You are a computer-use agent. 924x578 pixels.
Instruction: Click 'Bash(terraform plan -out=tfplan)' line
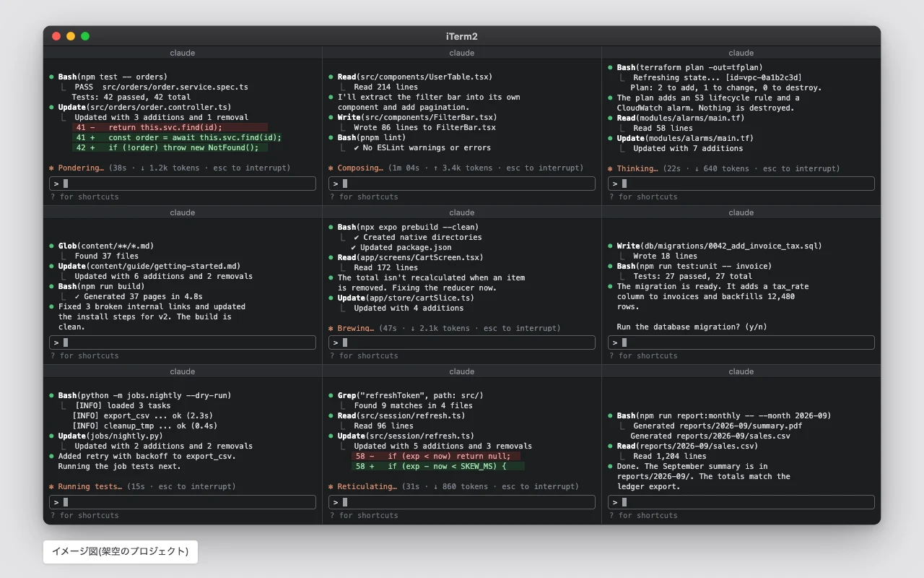click(685, 67)
